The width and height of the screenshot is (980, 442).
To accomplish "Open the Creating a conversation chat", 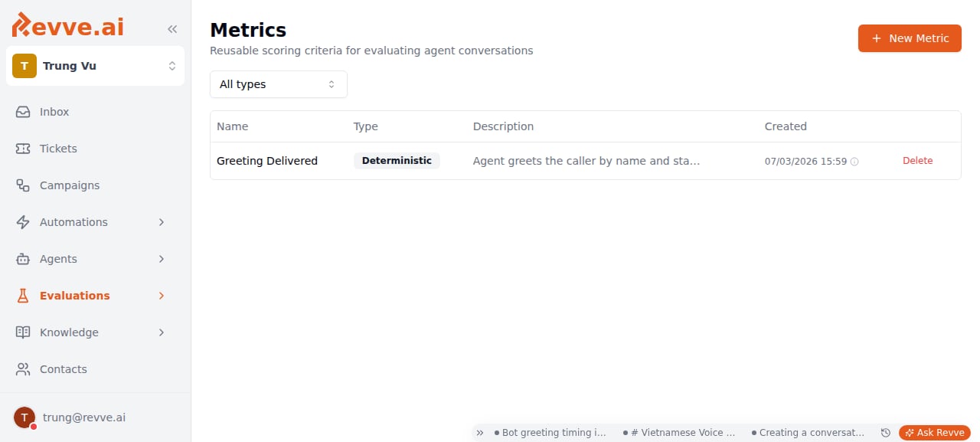I will (808, 433).
